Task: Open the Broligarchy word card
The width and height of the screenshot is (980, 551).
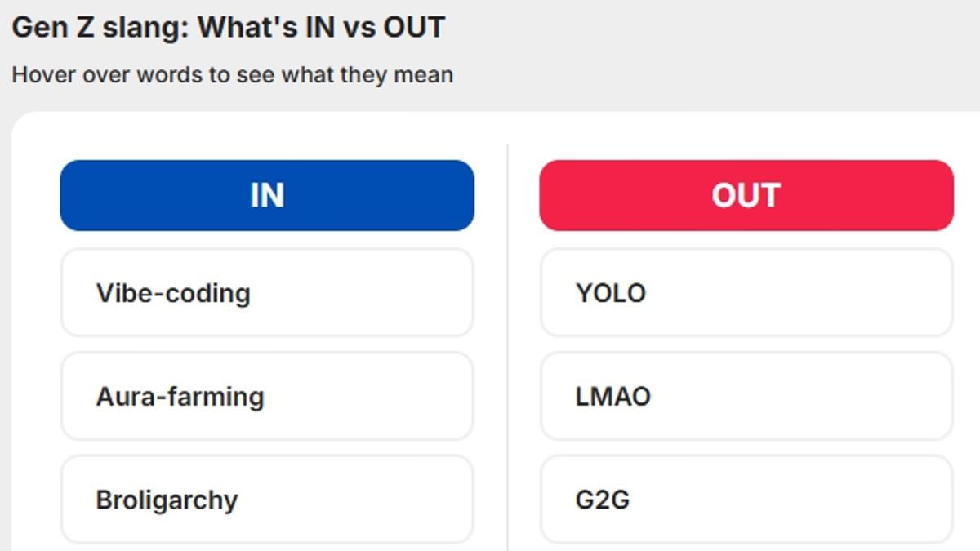Action: pyautogui.click(x=267, y=500)
